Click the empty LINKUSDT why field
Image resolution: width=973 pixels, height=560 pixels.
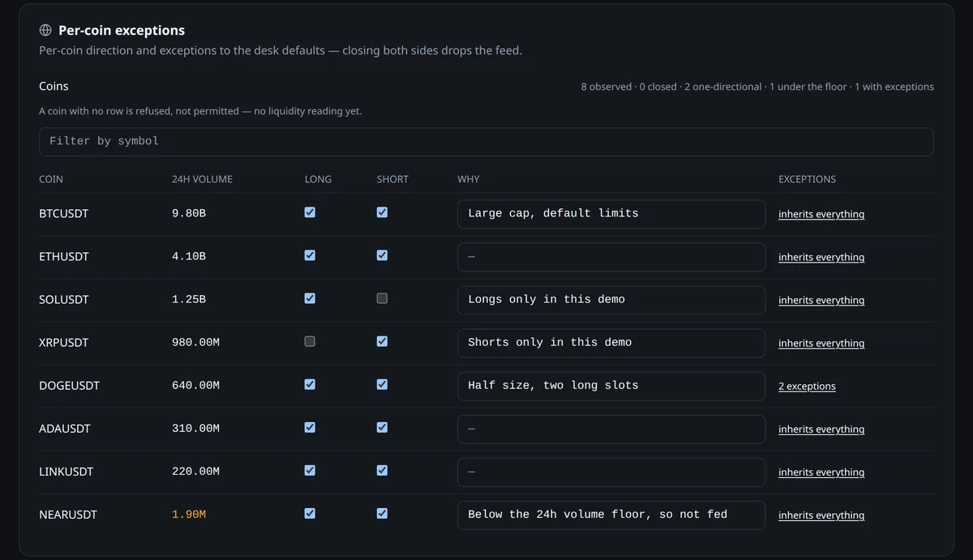click(x=611, y=472)
